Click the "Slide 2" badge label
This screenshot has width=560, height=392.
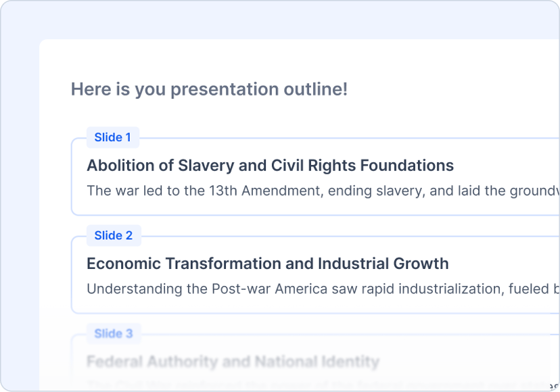114,236
